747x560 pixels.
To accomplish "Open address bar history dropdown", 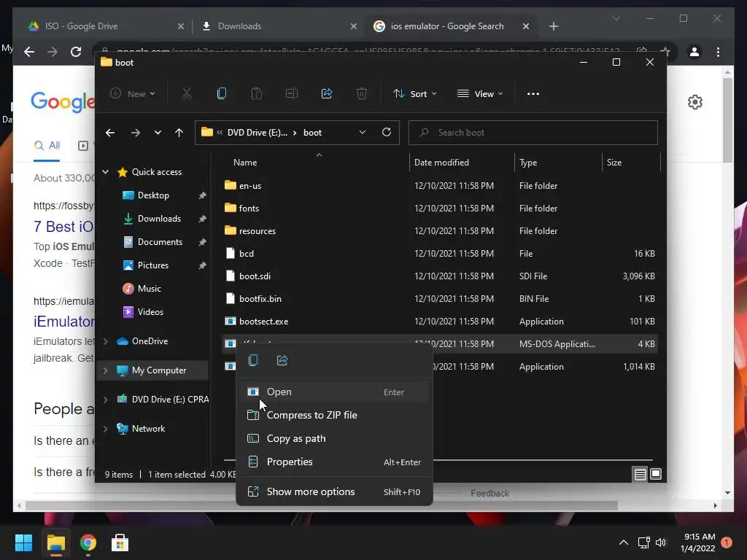I will tap(363, 132).
